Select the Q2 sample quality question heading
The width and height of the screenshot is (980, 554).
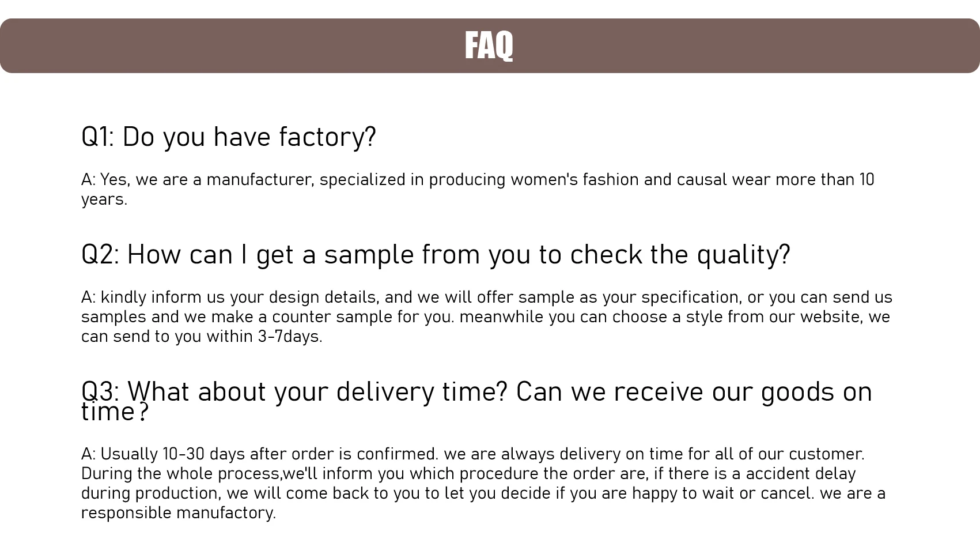pyautogui.click(x=436, y=255)
